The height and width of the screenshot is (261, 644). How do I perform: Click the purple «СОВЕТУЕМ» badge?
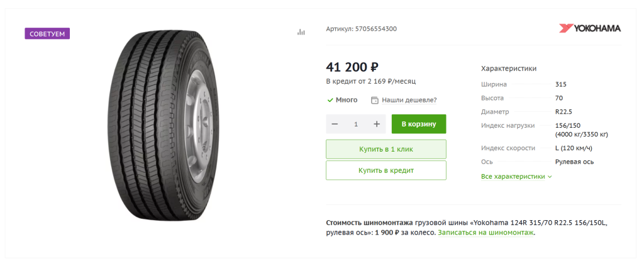[x=47, y=33]
